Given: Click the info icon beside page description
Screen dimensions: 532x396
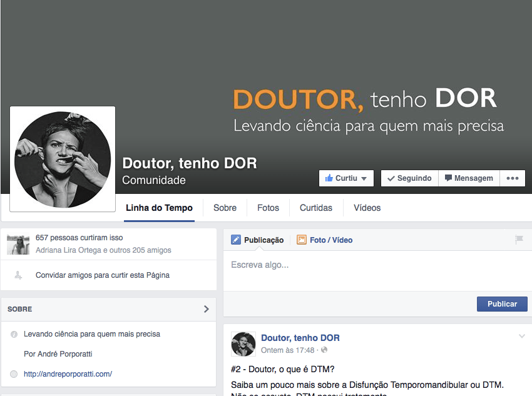Looking at the screenshot, I should click(x=14, y=335).
